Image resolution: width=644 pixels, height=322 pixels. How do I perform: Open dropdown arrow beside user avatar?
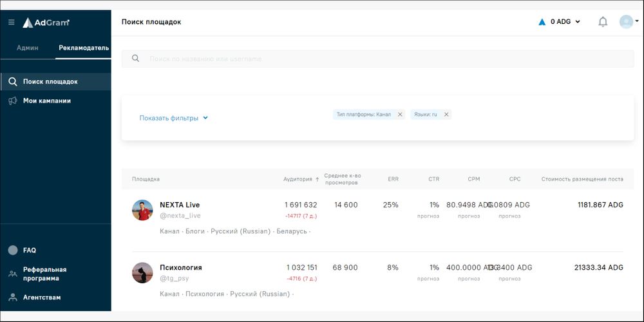(637, 20)
